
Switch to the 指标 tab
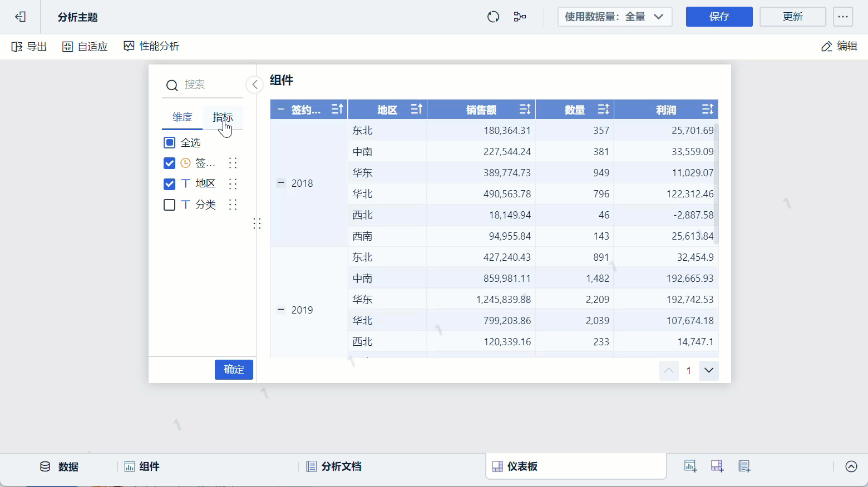click(223, 117)
